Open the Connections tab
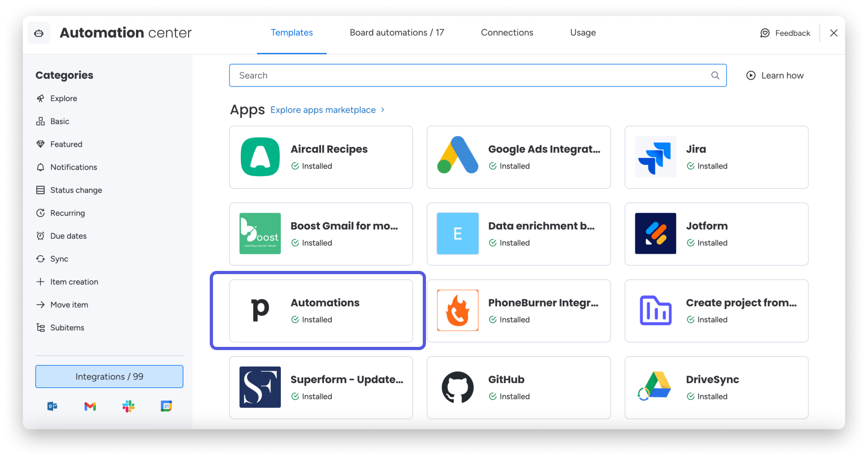868x459 pixels. point(507,32)
